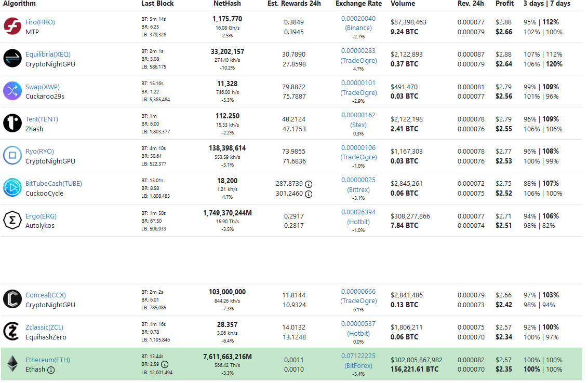
Task: Click the Firo coin logo icon
Action: [12, 26]
